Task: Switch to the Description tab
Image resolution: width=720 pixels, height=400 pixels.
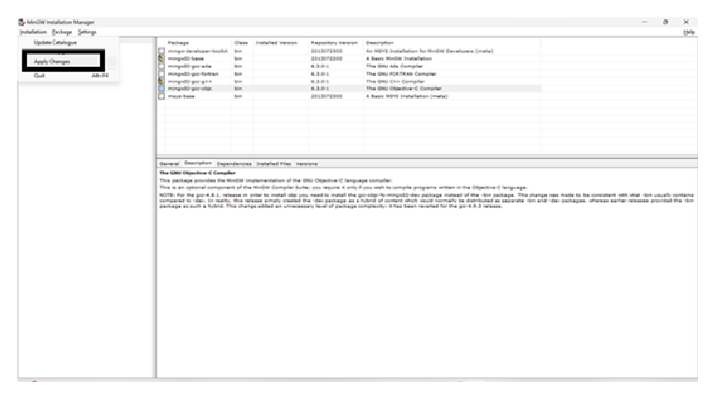Action: click(198, 163)
